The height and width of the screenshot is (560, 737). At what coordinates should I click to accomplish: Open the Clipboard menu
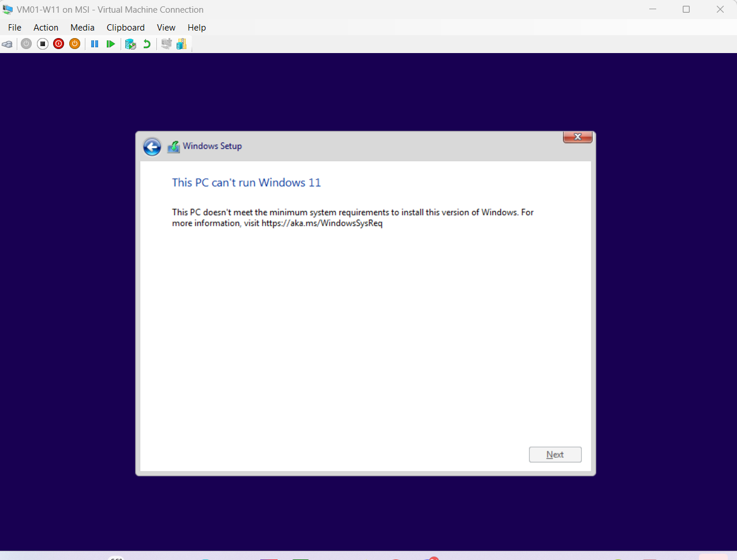point(125,28)
